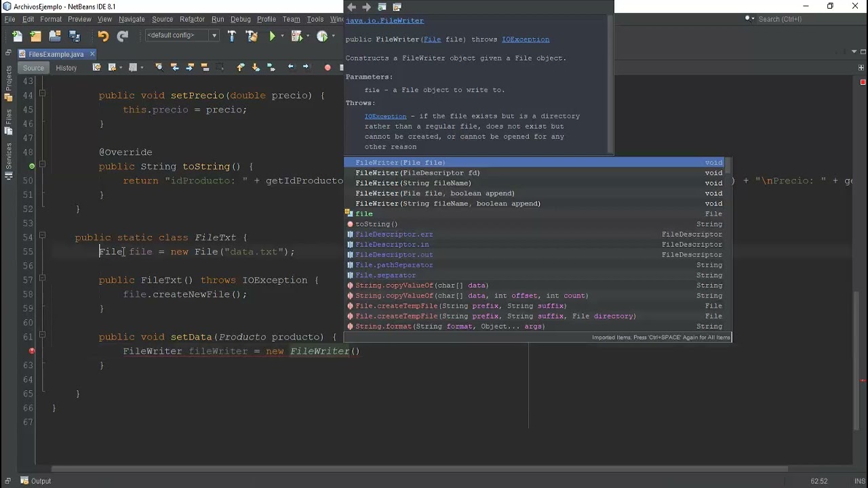868x488 pixels.
Task: Open the Source menu
Action: click(162, 20)
